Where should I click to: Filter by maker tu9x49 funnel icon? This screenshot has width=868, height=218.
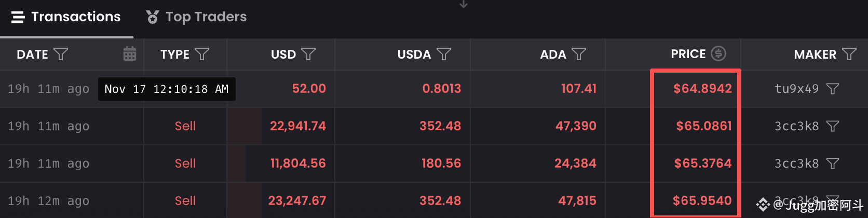pos(833,89)
